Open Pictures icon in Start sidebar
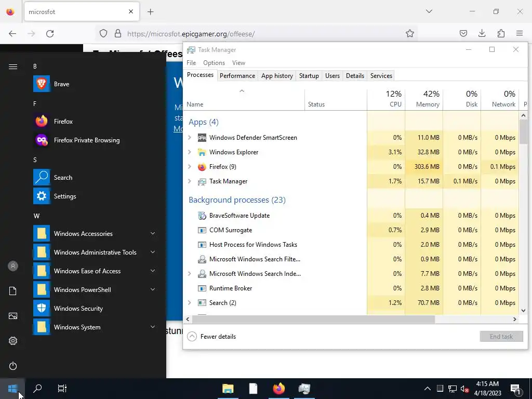This screenshot has width=532, height=399. [x=13, y=316]
